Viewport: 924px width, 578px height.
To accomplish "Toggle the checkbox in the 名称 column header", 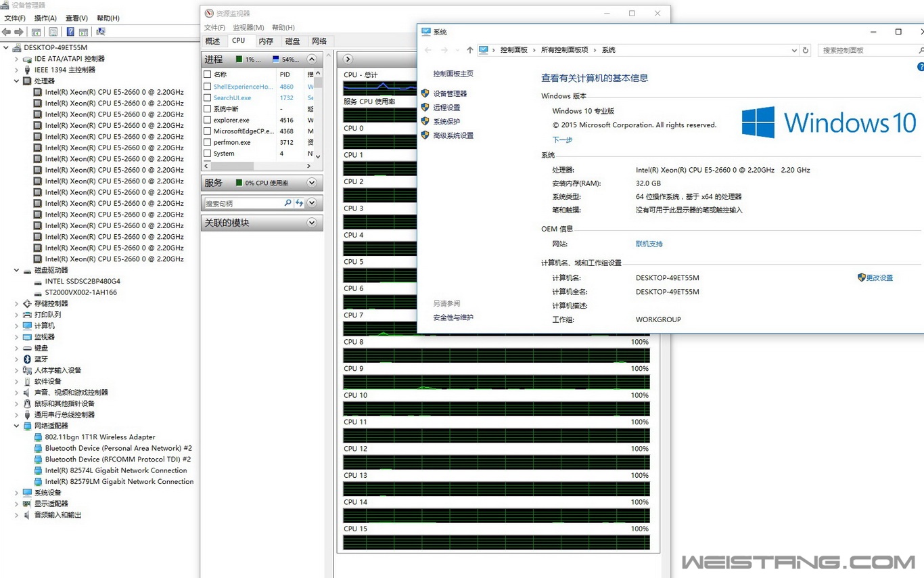I will [208, 74].
